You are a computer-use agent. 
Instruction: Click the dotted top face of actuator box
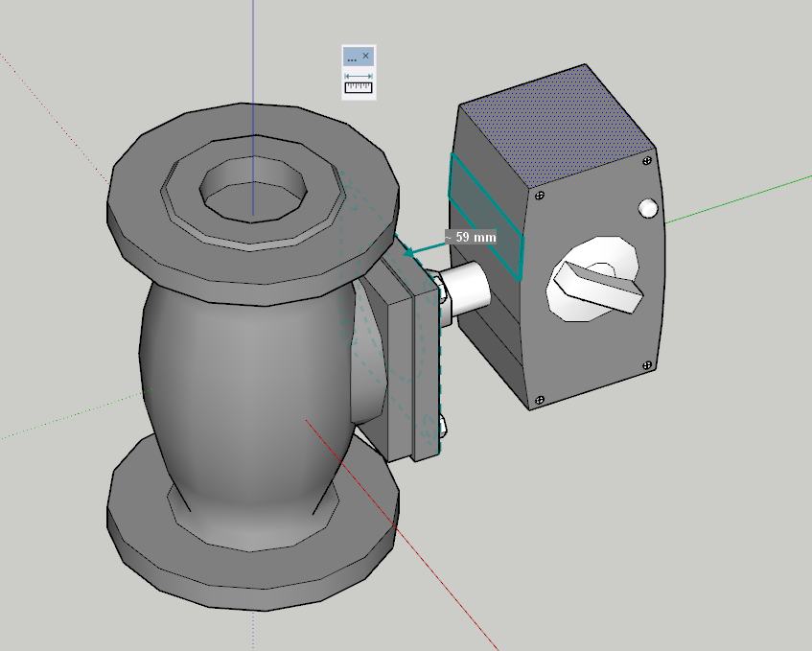[556, 125]
